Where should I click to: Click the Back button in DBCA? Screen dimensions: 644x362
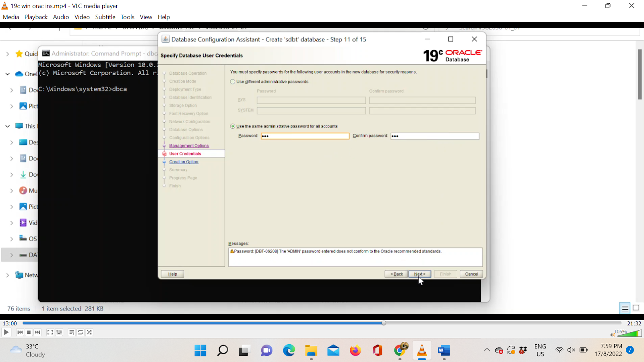(x=396, y=274)
